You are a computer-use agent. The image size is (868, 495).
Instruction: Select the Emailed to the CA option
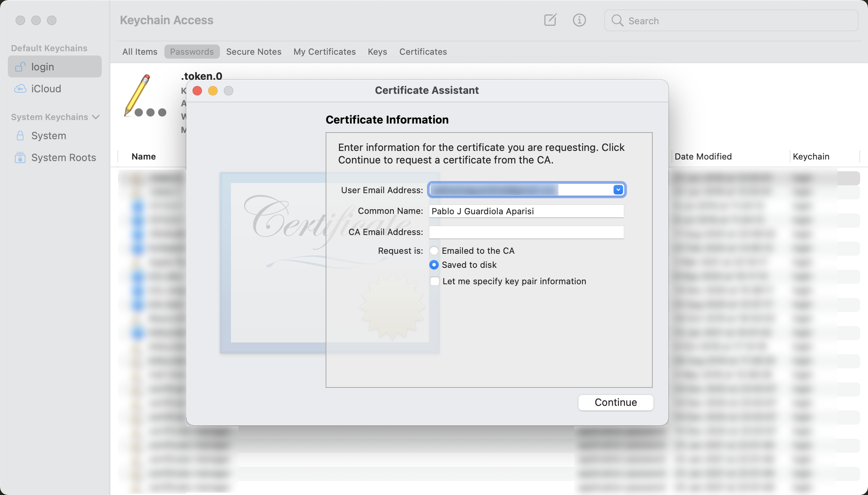(x=434, y=251)
